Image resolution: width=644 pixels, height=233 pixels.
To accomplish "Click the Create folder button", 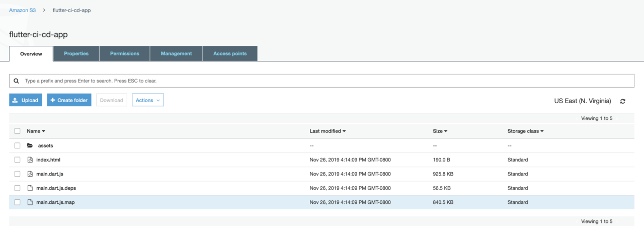I will [69, 100].
